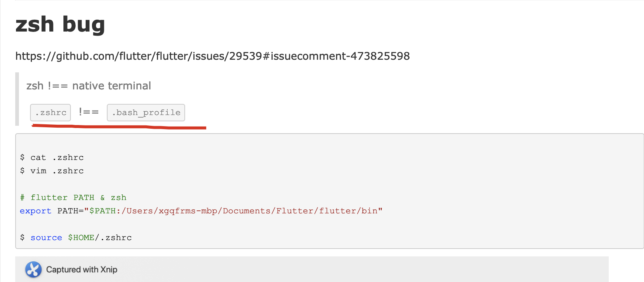The height and width of the screenshot is (282, 644).
Task: Click the "# flutter PATH & zsh" comment
Action: [x=73, y=197]
